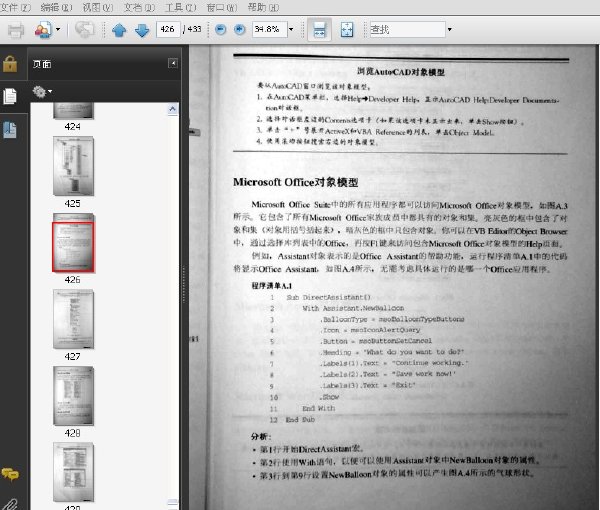Image resolution: width=600 pixels, height=510 pixels.
Task: Open the 文档 (Document) menu
Action: tap(139, 7)
